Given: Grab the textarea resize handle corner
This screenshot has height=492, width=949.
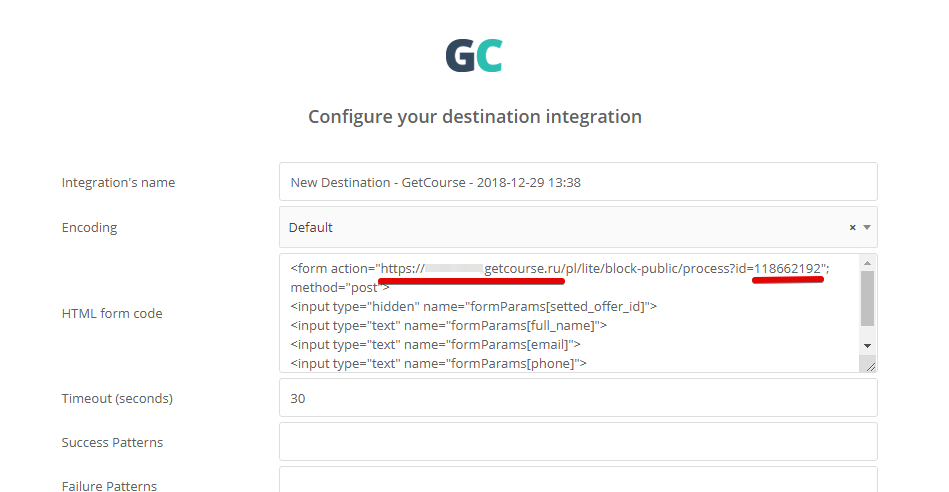Looking at the screenshot, I should click(x=870, y=366).
